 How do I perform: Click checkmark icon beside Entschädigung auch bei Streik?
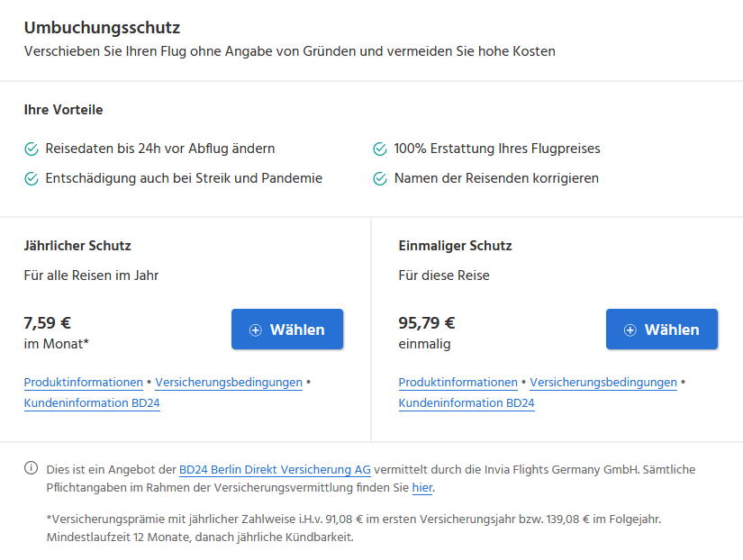pyautogui.click(x=32, y=178)
